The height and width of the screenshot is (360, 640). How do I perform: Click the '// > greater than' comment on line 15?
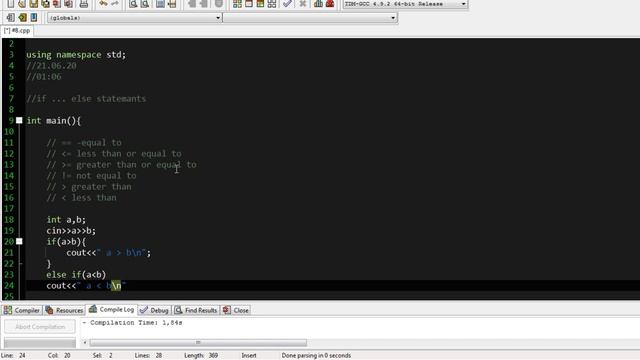coord(89,187)
